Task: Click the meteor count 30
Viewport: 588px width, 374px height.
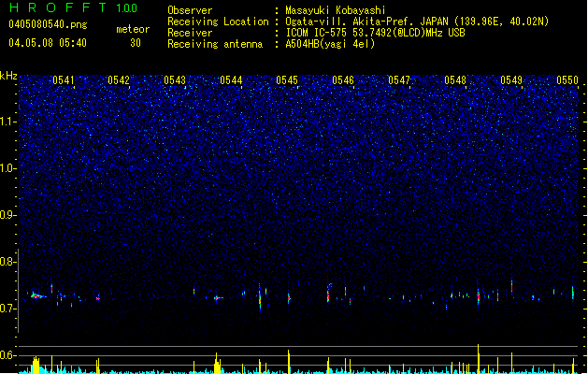Action: [x=136, y=43]
